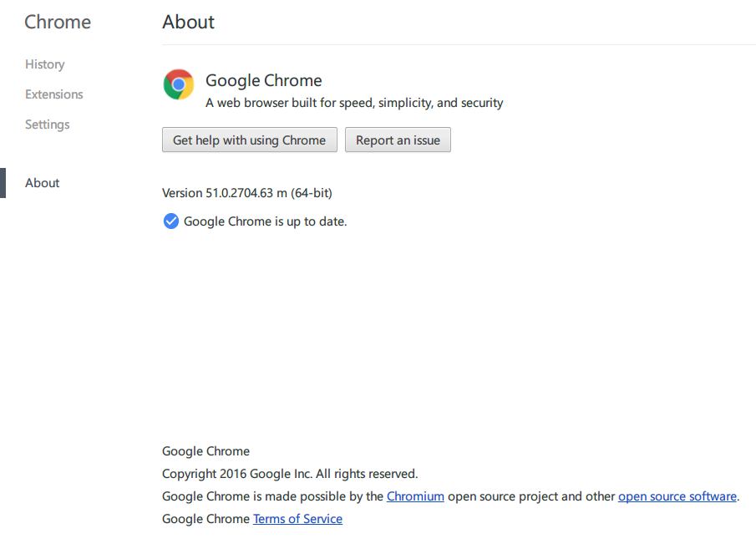Open the Terms of Service link
Viewport: 756px width, 544px height.
pos(297,519)
